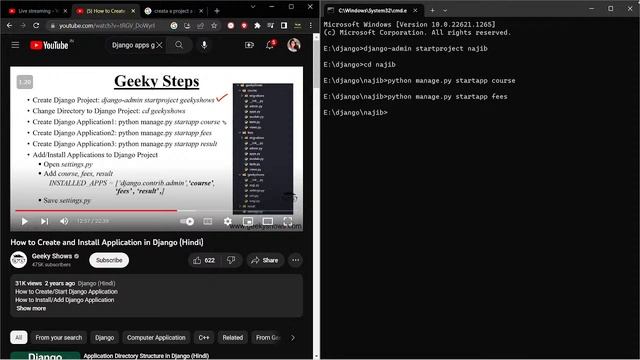Click the terminal prompt E:\django\najib>
Image resolution: width=640 pixels, height=360 pixels.
tap(356, 112)
